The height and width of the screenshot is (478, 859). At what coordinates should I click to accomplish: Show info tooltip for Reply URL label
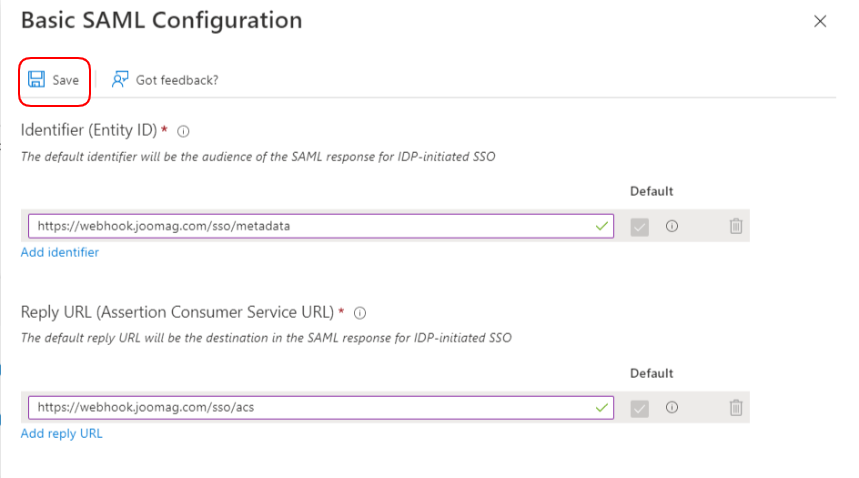(360, 312)
